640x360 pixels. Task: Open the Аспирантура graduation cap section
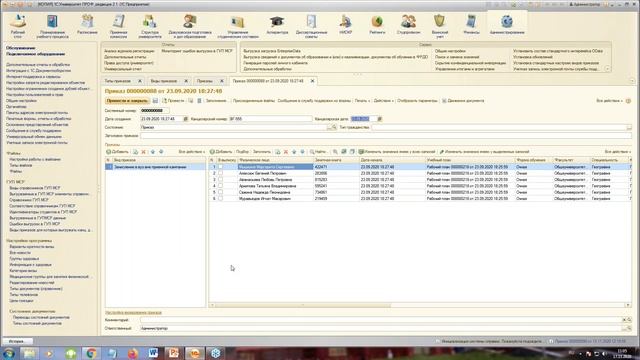(277, 25)
